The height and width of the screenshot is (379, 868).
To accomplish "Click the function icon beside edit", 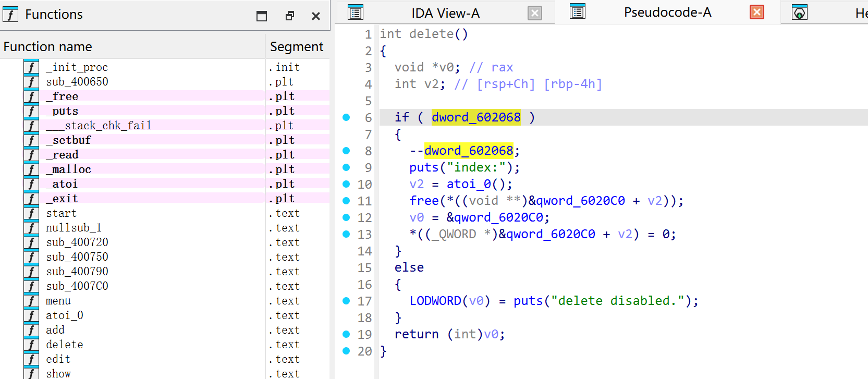I will pos(31,359).
